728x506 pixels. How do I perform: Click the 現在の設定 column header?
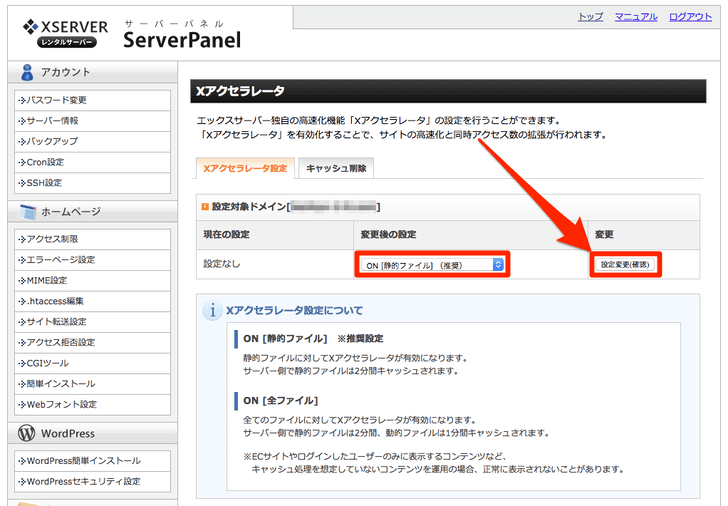(275, 234)
